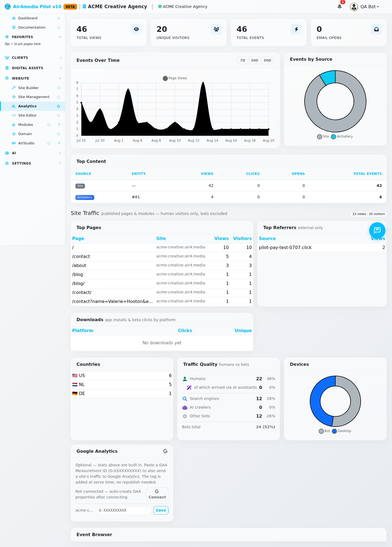Pin Documentation with its star toggle
Viewport: 392px width, 547px height.
tap(59, 28)
